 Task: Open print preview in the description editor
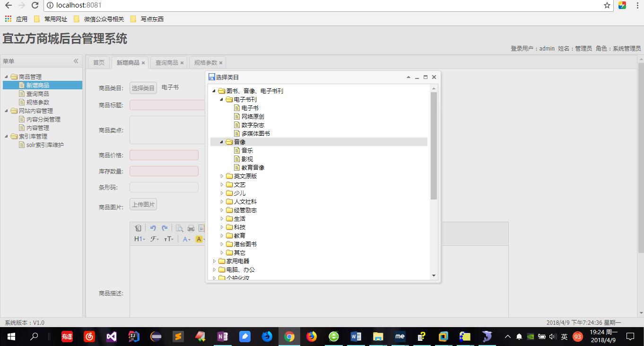click(x=180, y=228)
